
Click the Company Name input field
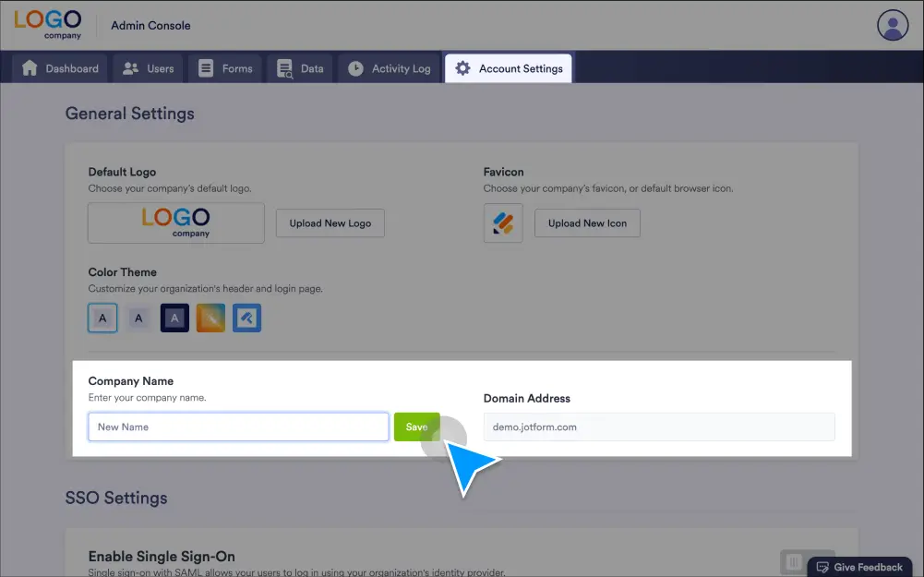238,427
